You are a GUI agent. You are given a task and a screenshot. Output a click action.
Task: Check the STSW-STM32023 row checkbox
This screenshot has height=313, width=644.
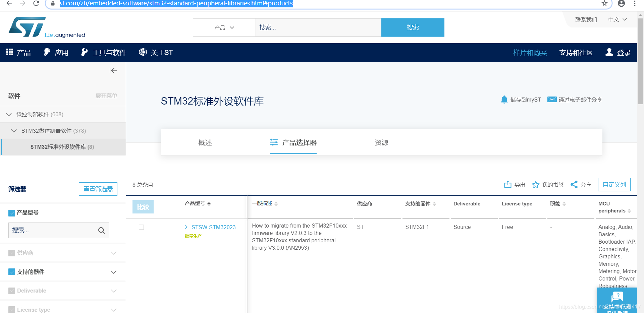pos(142,227)
